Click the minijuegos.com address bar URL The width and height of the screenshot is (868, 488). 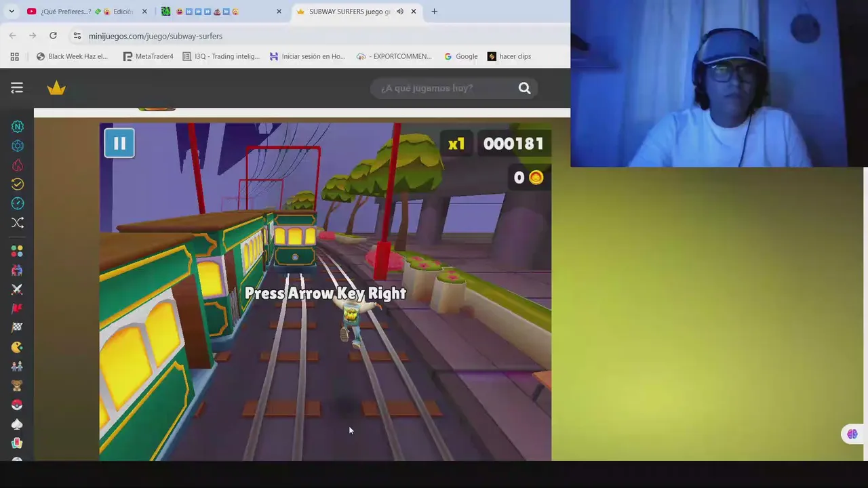pos(155,36)
